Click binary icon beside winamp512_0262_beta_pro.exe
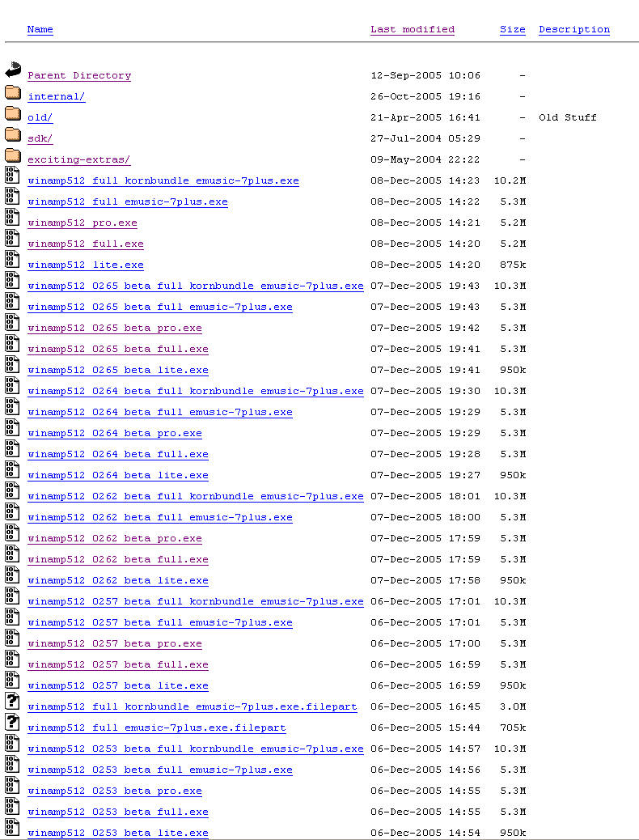The image size is (639, 840). click(x=12, y=533)
